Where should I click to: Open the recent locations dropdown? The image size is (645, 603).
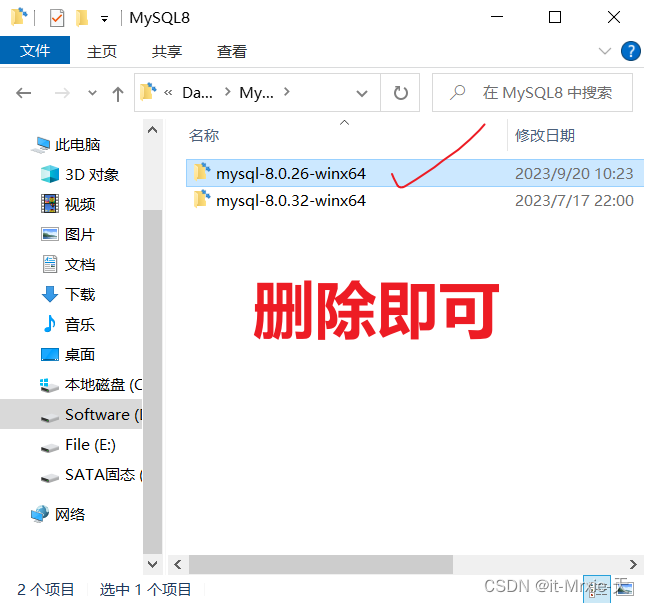(93, 93)
